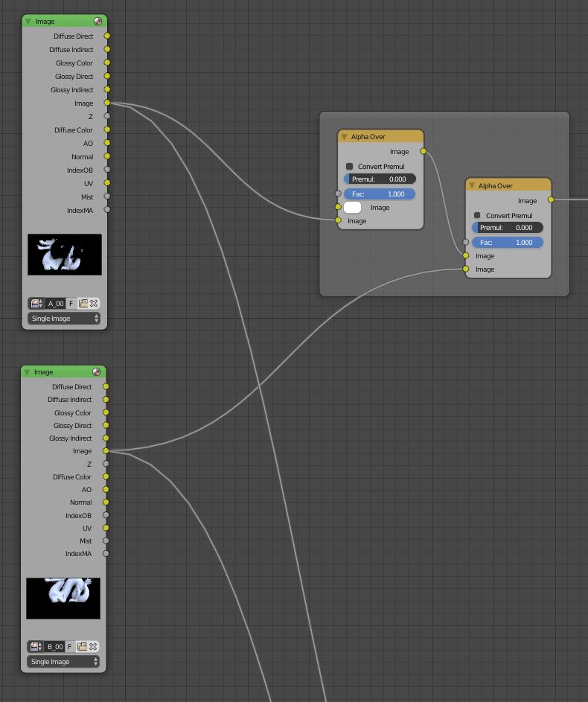Click the Diffuse Indirect output socket on the A_00 node
This screenshot has width=588, height=702.
(x=107, y=49)
